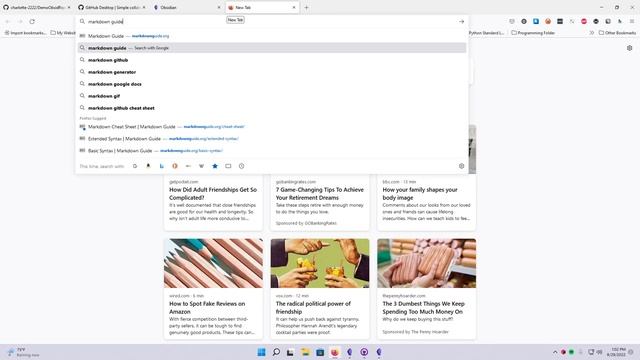Click Firefox icon in the taskbar
Viewport: 640px width, 360px height.
click(x=335, y=352)
